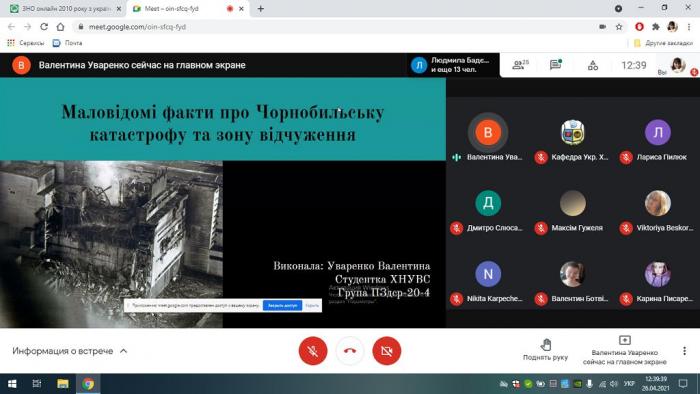Viewport: 700px width, 394px height.
Task: Open the red Opera-style extension icon
Action: [639, 27]
